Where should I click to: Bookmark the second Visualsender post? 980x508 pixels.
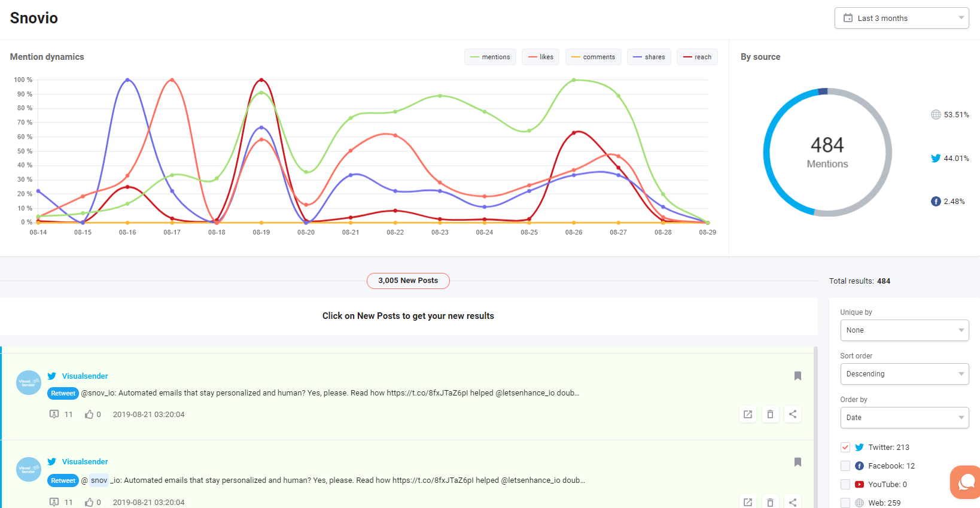(x=798, y=462)
